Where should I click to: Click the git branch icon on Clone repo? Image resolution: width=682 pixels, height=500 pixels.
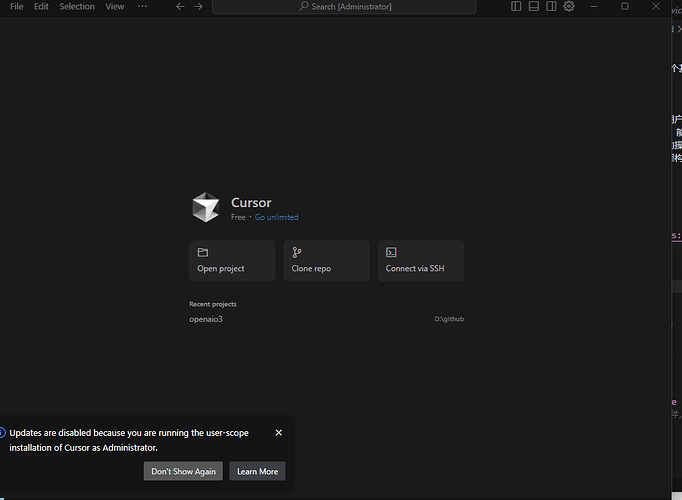click(x=297, y=252)
